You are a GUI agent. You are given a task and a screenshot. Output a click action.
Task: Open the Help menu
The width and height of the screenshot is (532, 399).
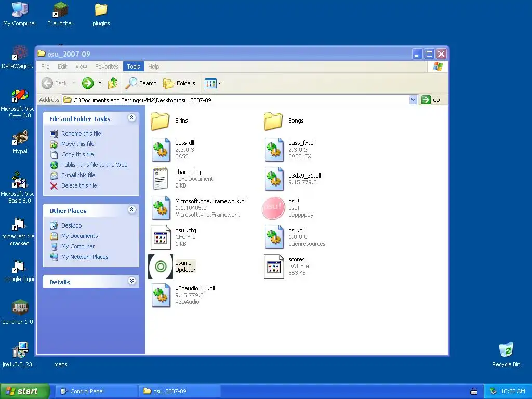click(153, 66)
